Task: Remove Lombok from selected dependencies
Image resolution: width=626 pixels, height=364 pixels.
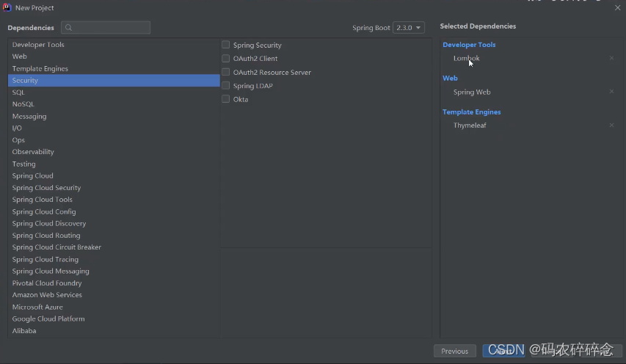Action: 611,58
